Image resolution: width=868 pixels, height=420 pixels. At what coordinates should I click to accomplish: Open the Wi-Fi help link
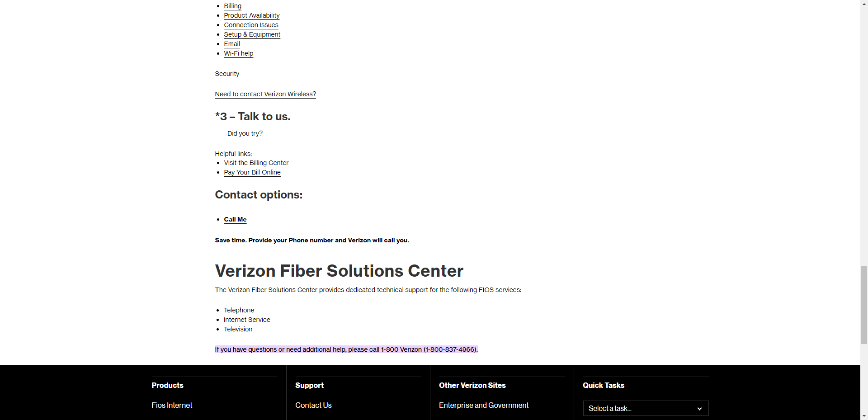pos(238,53)
